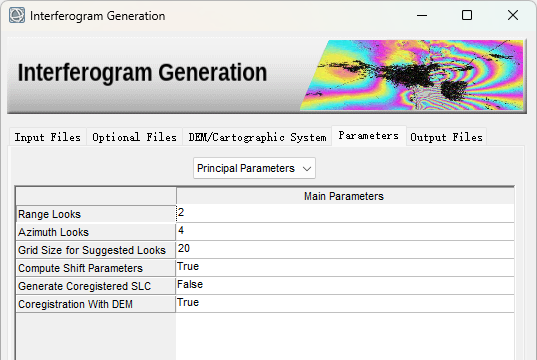
Task: Select the Parameters tab
Action: click(369, 136)
